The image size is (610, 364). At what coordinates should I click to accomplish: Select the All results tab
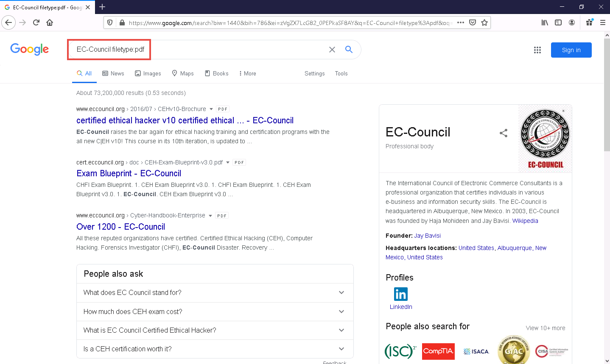84,73
